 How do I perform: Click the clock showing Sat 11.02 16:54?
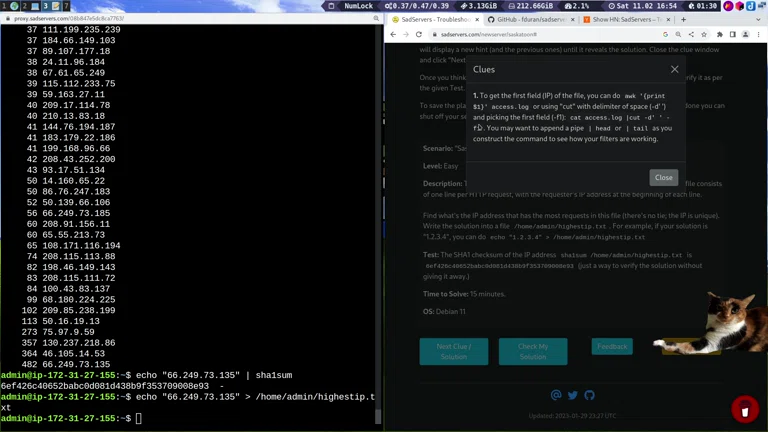tap(643, 6)
